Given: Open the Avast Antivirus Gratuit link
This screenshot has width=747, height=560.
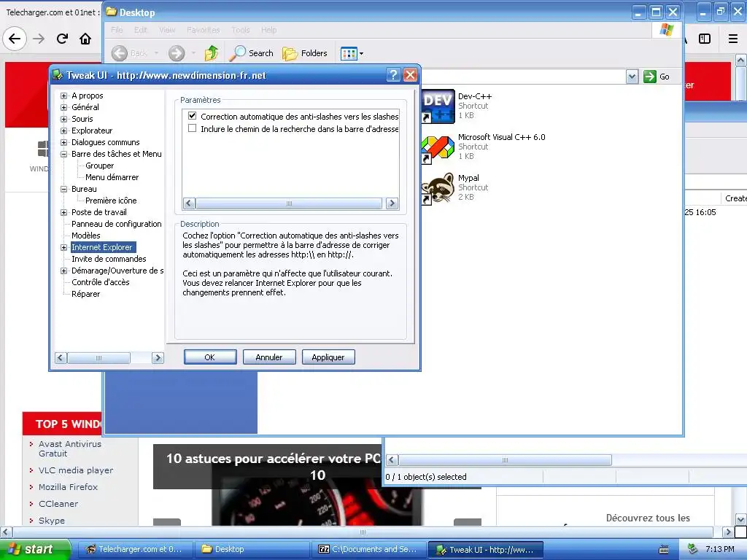Looking at the screenshot, I should pyautogui.click(x=70, y=448).
